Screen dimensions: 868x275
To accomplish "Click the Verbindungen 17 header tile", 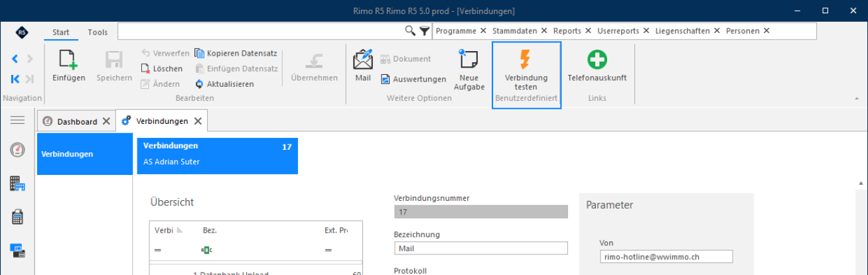I will pos(218,156).
